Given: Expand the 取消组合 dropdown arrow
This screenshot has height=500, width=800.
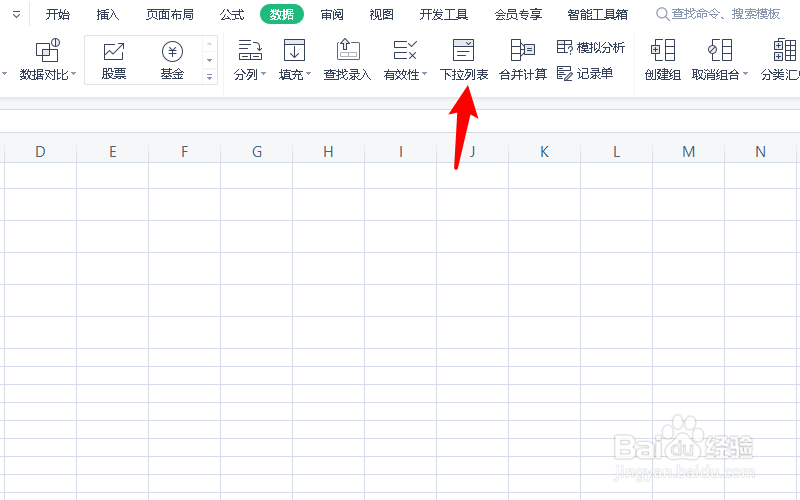Looking at the screenshot, I should (x=745, y=74).
